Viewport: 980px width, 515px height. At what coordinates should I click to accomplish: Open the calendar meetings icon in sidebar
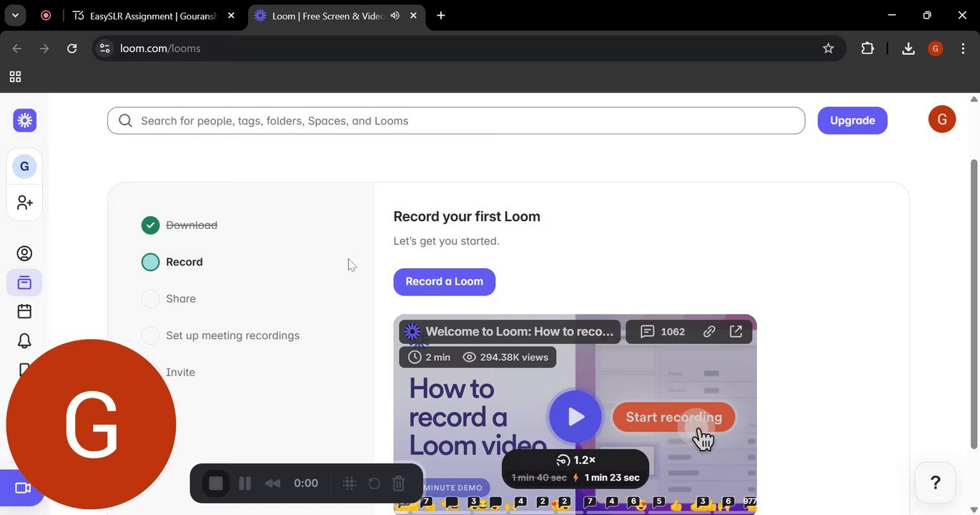point(24,311)
